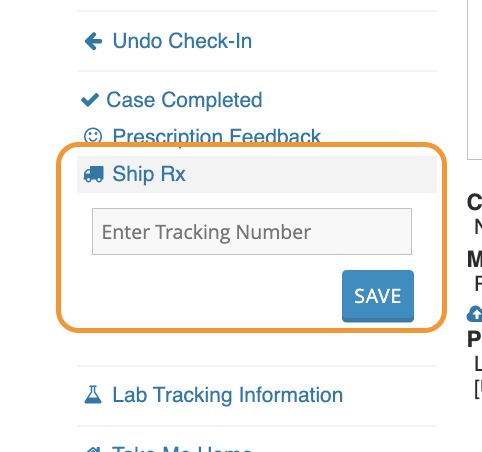This screenshot has height=452, width=482.
Task: Click the home icon beside Take Me Home
Action: coord(93,450)
